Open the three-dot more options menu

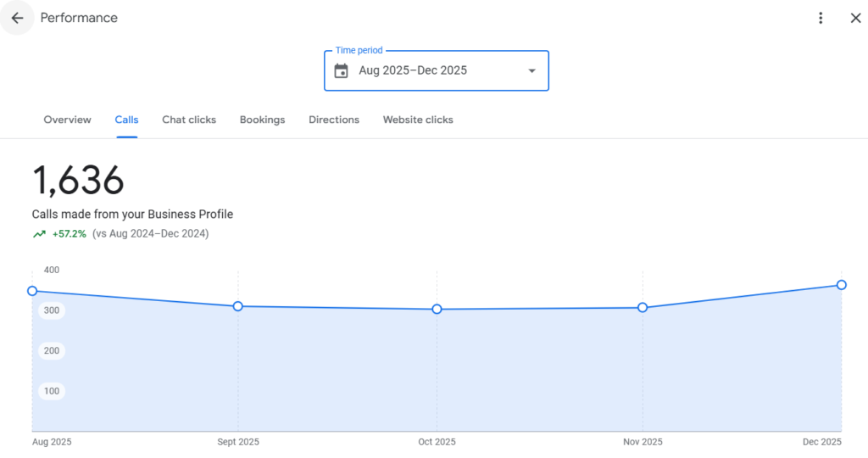pos(821,18)
